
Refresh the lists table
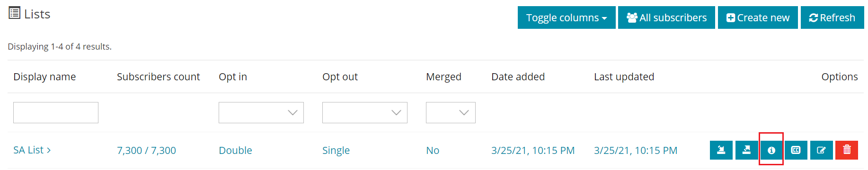[833, 17]
